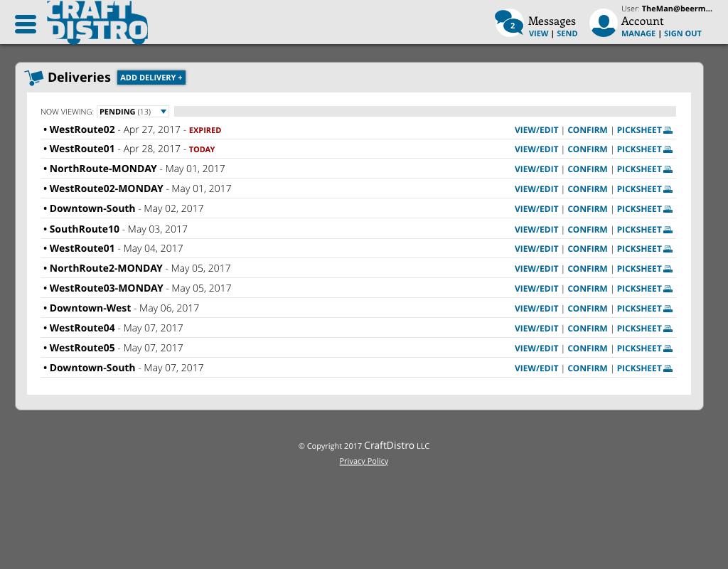Open the hamburger navigation menu

coord(26,24)
